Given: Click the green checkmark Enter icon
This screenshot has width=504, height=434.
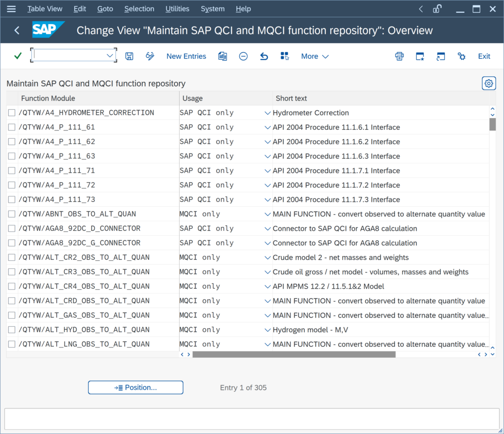Looking at the screenshot, I should click(18, 56).
